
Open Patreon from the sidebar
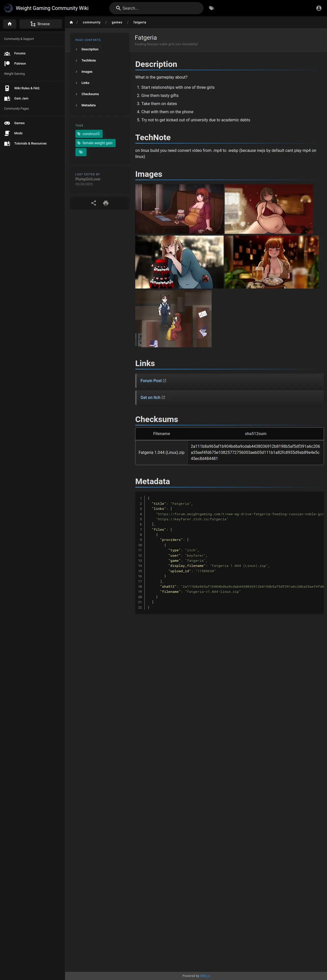tap(20, 64)
